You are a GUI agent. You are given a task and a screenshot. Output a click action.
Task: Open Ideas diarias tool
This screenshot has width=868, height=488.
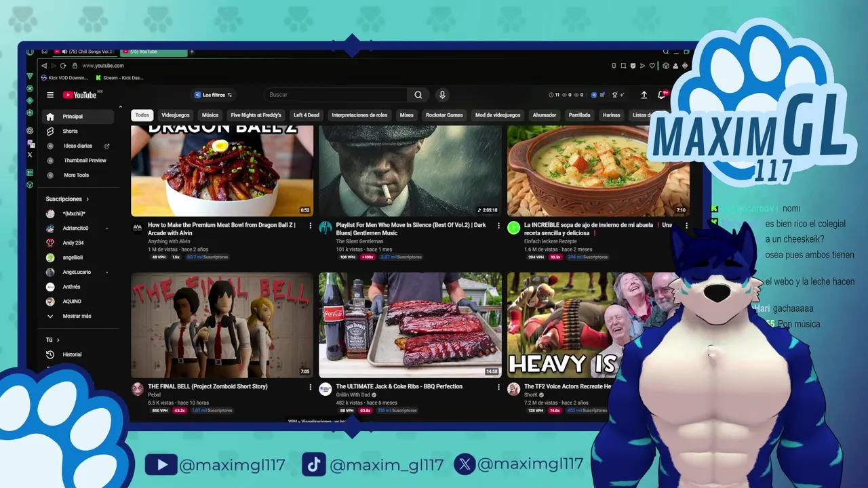point(79,146)
